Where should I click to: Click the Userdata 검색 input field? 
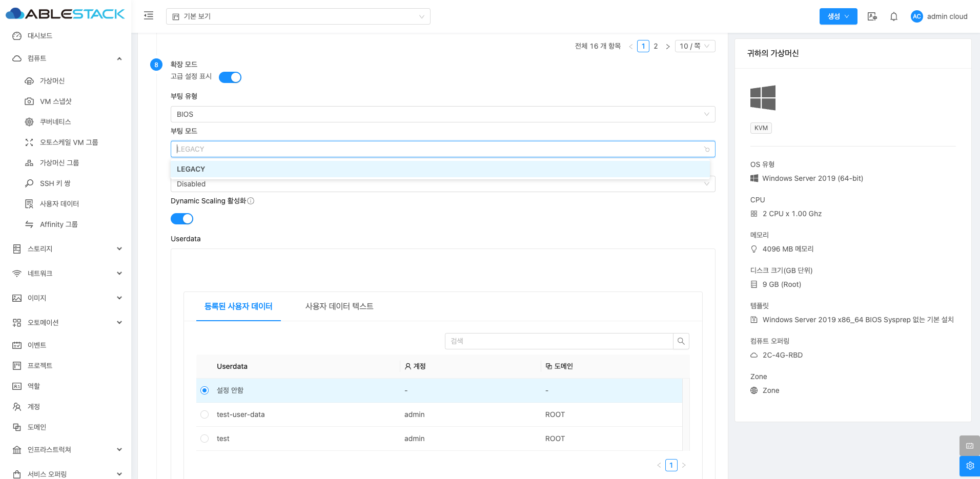point(559,341)
